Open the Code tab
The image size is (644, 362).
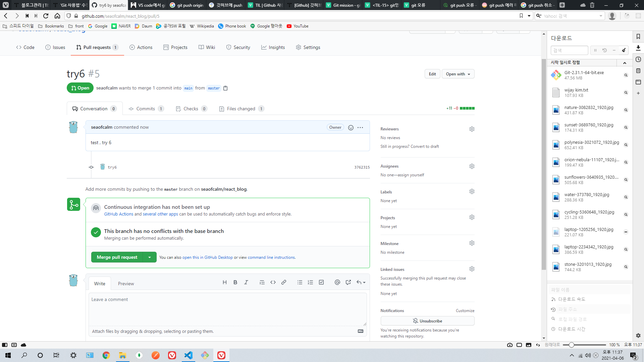point(25,47)
